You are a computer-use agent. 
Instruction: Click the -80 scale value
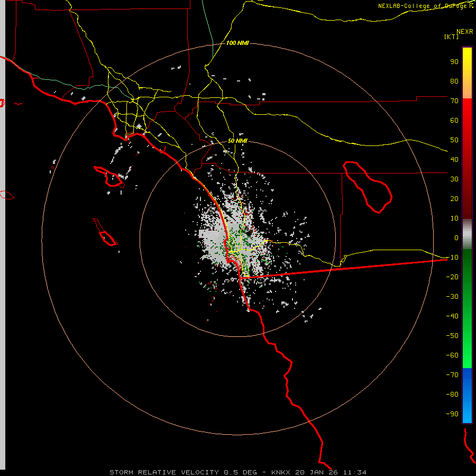(x=452, y=395)
